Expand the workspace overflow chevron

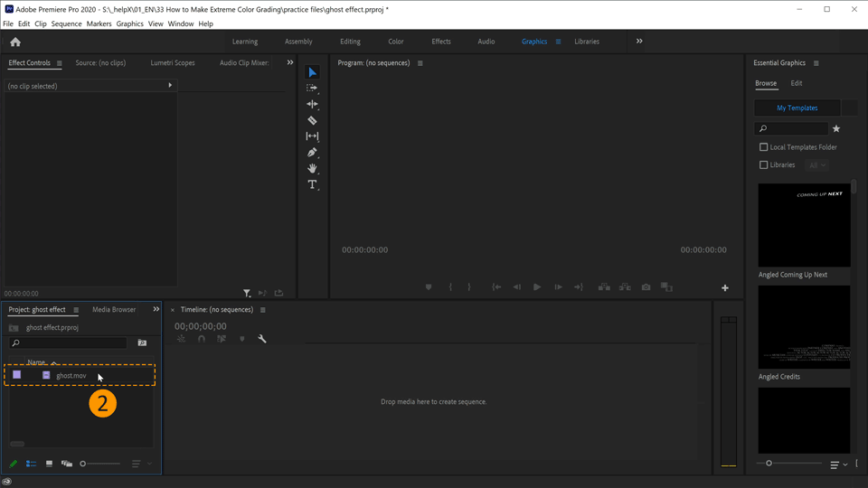pyautogui.click(x=639, y=42)
